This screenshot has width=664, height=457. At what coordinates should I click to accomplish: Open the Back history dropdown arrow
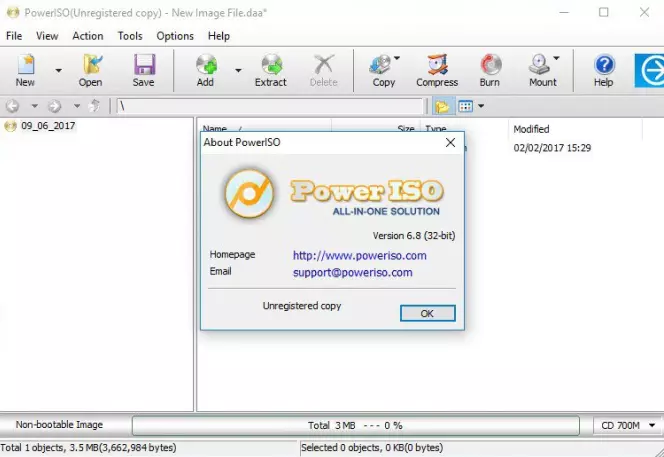(x=34, y=106)
